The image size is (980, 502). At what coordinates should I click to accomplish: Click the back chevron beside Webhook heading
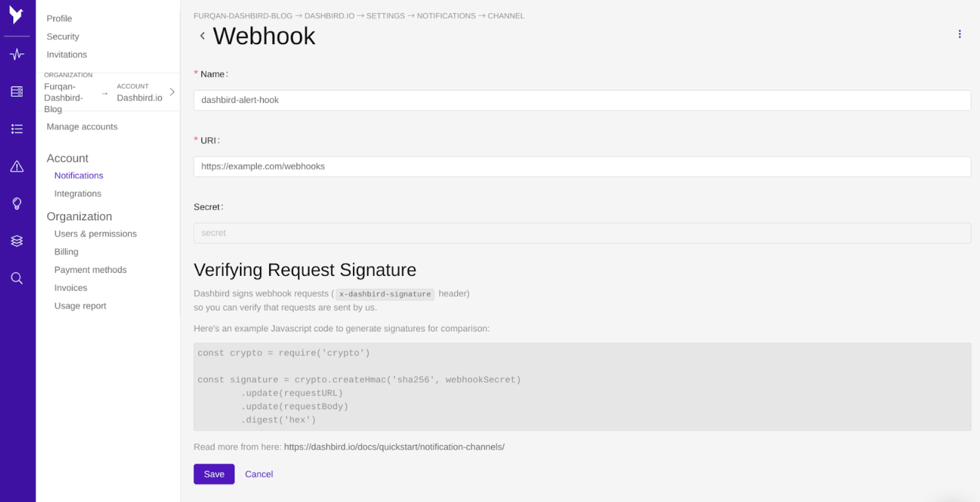203,35
